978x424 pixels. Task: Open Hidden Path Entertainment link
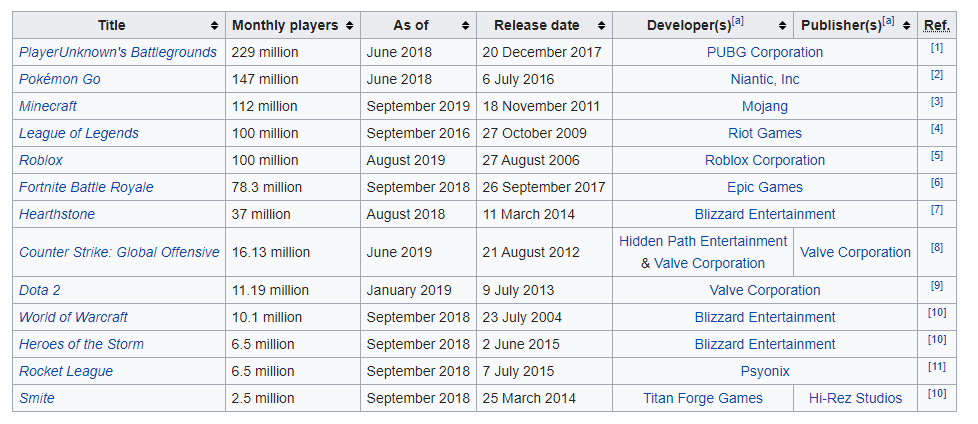[x=703, y=241]
